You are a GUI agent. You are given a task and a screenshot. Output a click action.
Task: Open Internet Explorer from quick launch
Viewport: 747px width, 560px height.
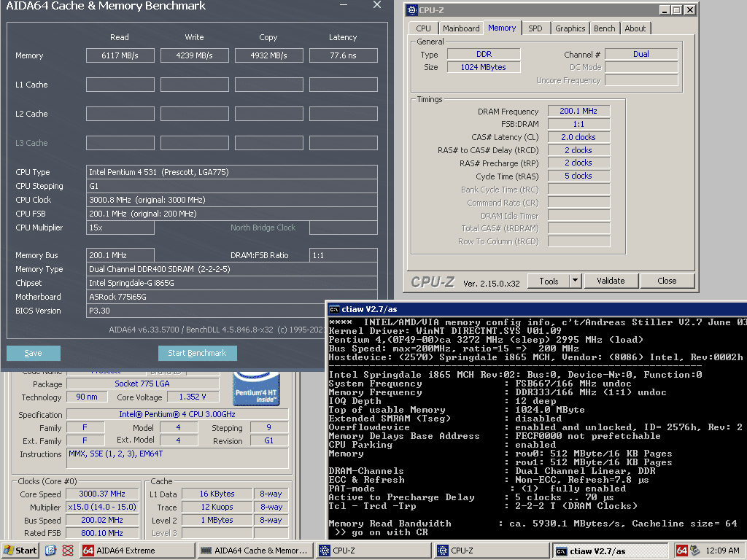(x=51, y=551)
